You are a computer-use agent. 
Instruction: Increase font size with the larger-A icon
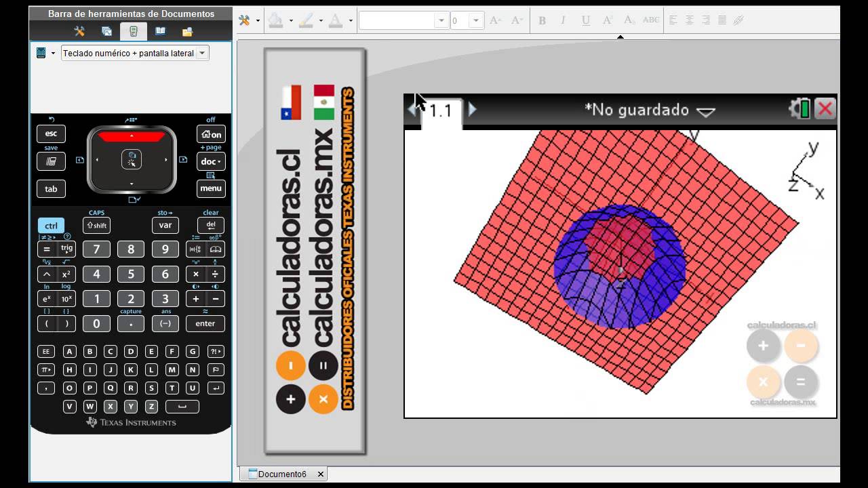click(495, 20)
